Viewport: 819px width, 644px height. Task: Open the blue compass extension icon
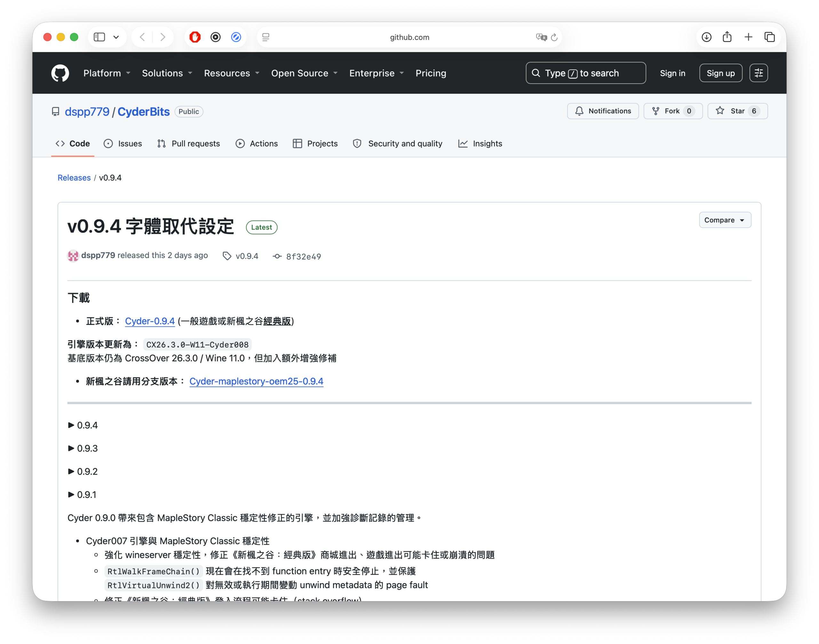click(x=236, y=37)
